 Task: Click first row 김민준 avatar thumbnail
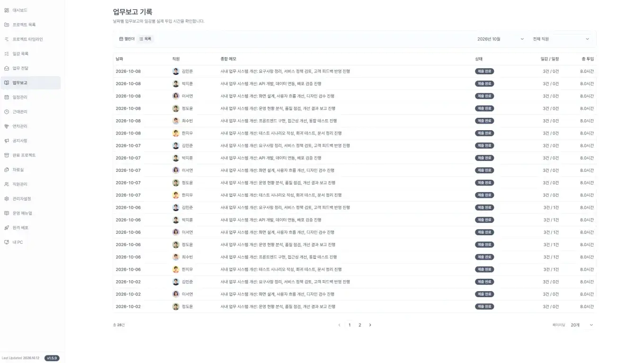(x=176, y=71)
